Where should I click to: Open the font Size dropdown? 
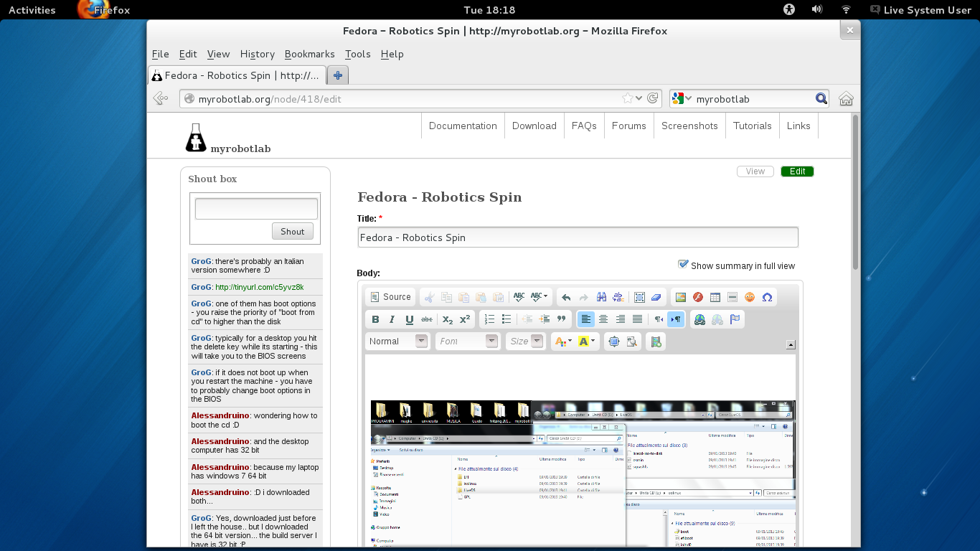(x=527, y=342)
